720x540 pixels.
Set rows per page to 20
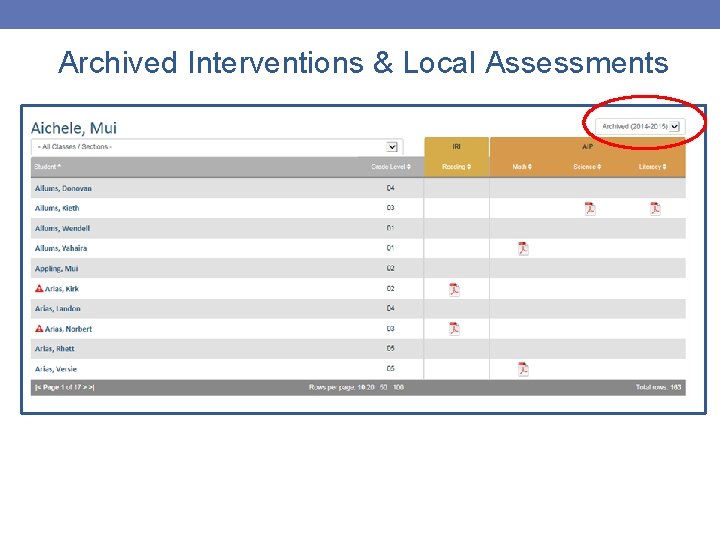point(371,387)
